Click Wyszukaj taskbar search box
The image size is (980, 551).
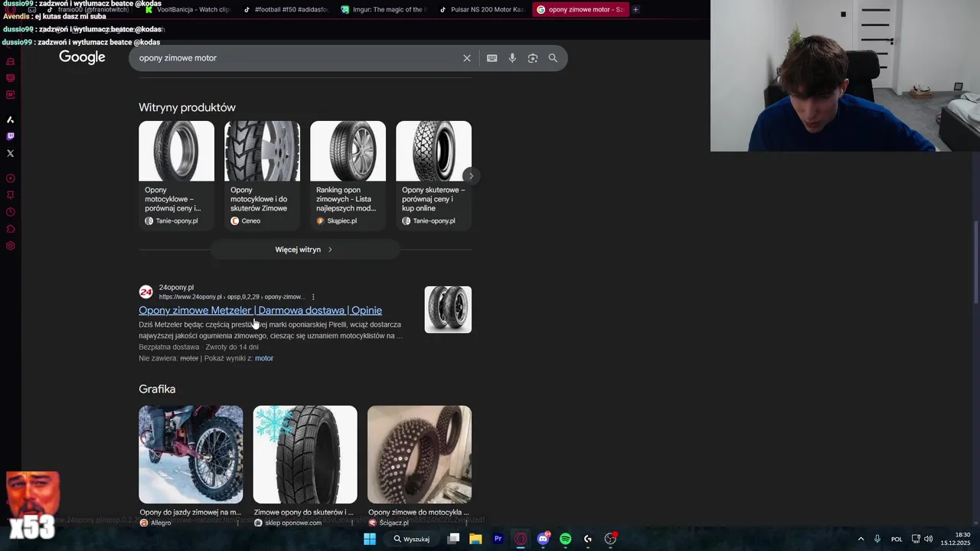(x=412, y=539)
